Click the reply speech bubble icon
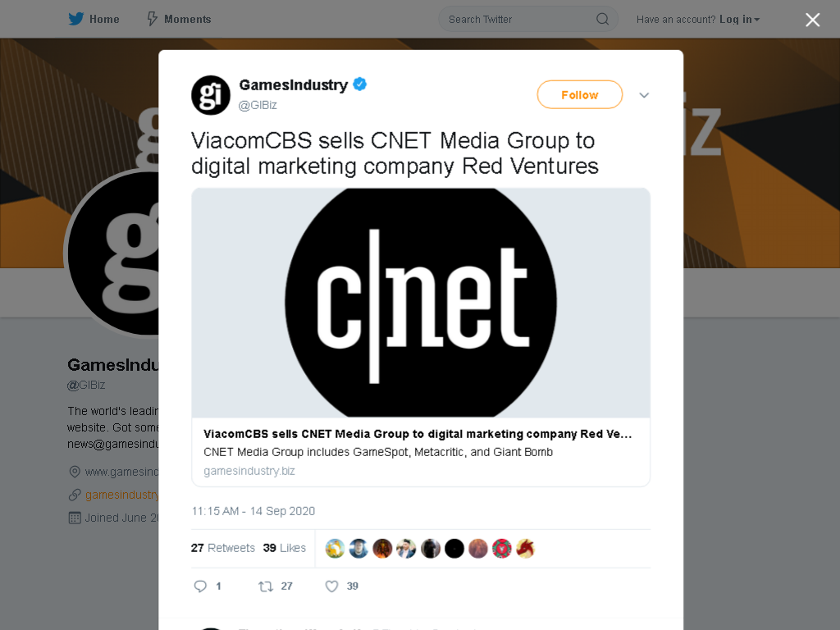Image resolution: width=840 pixels, height=630 pixels. [x=200, y=586]
